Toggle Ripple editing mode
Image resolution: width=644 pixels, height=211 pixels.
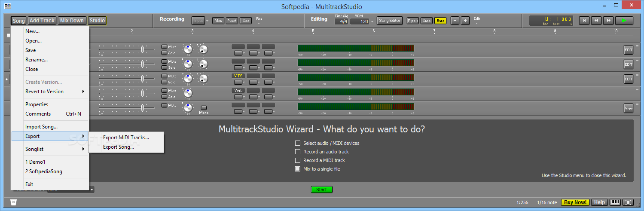pyautogui.click(x=413, y=21)
